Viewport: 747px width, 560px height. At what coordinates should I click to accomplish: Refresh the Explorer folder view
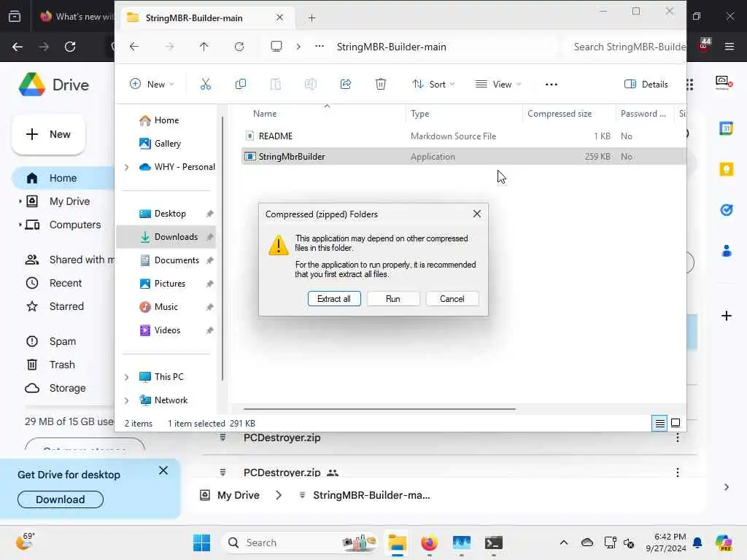[239, 47]
